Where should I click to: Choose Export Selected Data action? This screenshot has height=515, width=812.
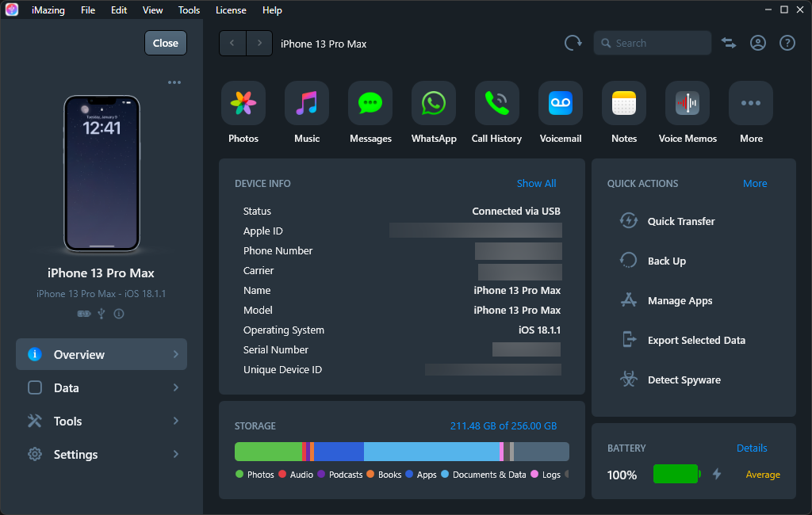click(x=683, y=340)
